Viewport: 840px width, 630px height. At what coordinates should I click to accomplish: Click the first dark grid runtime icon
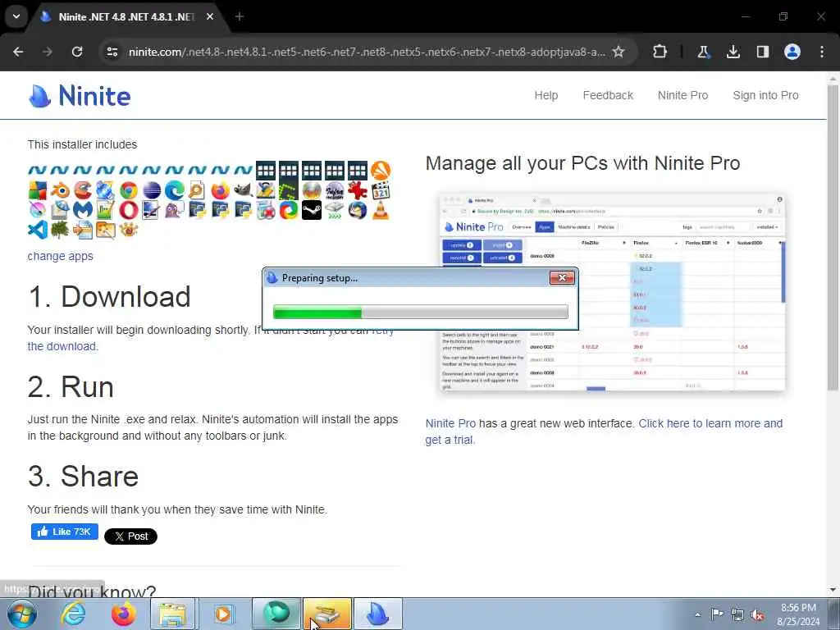coord(266,171)
